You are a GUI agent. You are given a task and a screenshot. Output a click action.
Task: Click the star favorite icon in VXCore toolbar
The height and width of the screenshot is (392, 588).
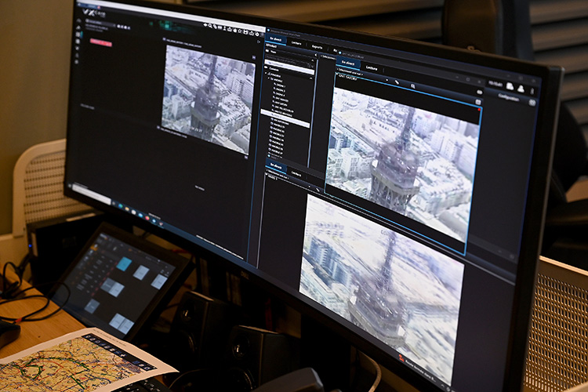click(240, 31)
